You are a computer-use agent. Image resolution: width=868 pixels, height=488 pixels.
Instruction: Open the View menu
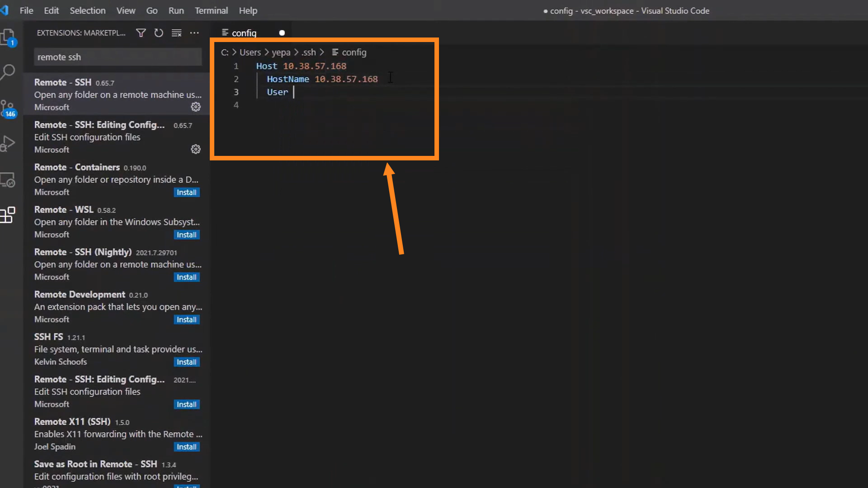(x=126, y=10)
